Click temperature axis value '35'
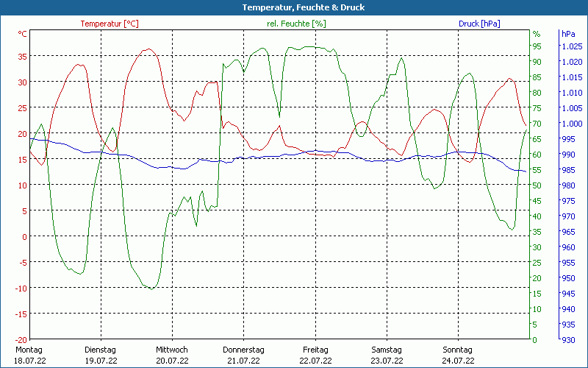This screenshot has width=588, height=368. (23, 57)
